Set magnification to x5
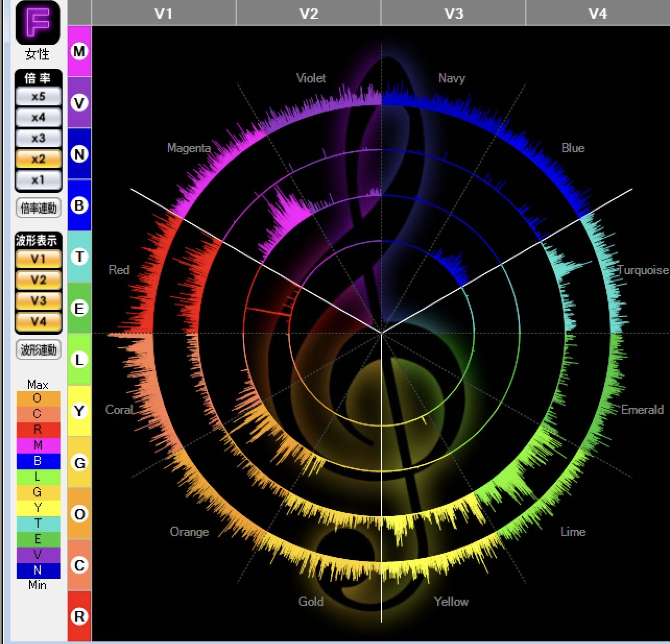The image size is (670, 644). click(38, 96)
